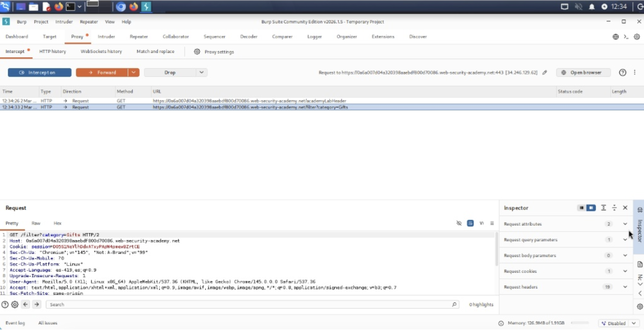This screenshot has width=644, height=330.
Task: Close the Inspector panel
Action: click(x=625, y=208)
